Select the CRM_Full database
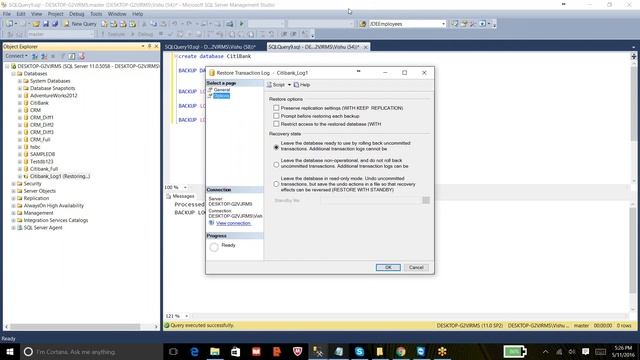640x360 pixels. click(x=40, y=140)
